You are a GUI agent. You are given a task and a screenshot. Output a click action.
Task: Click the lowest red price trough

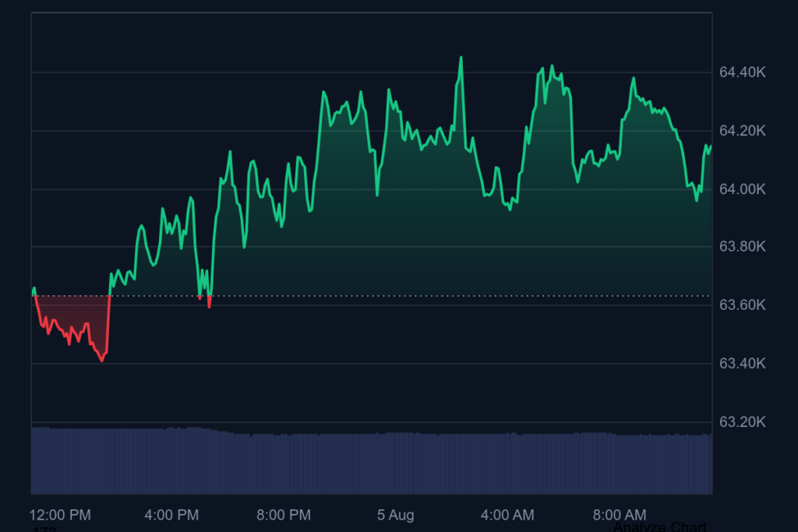coord(102,361)
